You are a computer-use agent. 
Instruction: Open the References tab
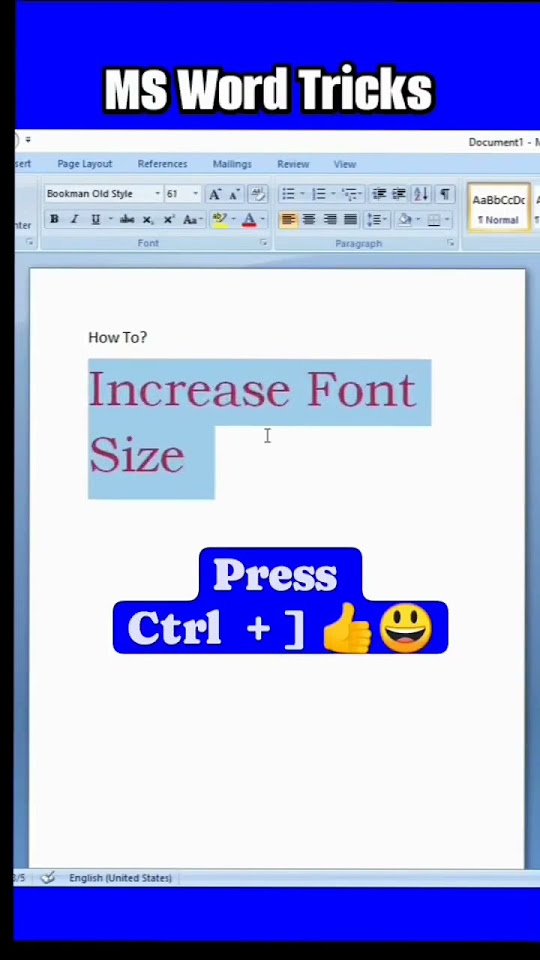click(x=162, y=164)
